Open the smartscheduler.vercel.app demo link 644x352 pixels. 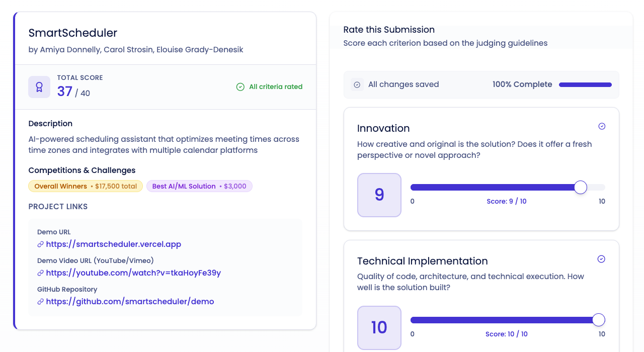coord(113,244)
